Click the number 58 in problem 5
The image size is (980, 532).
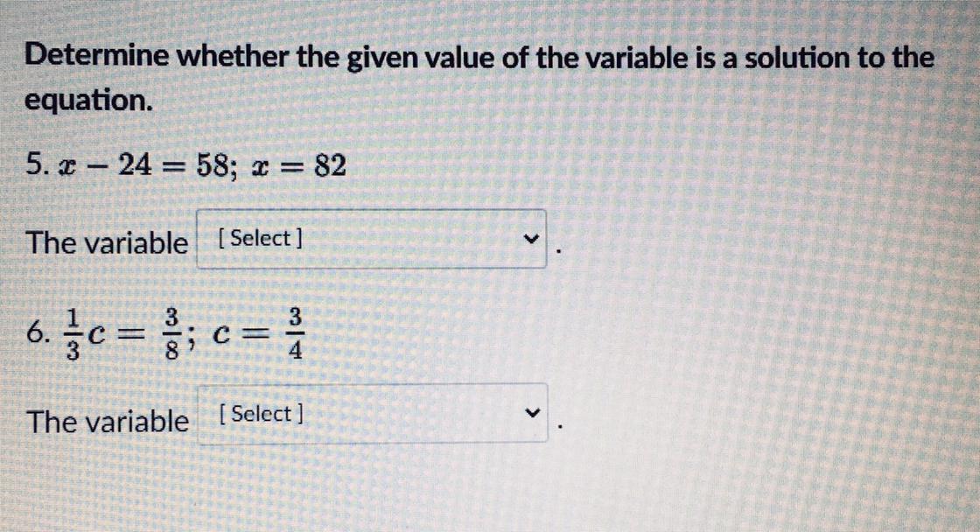click(x=212, y=166)
